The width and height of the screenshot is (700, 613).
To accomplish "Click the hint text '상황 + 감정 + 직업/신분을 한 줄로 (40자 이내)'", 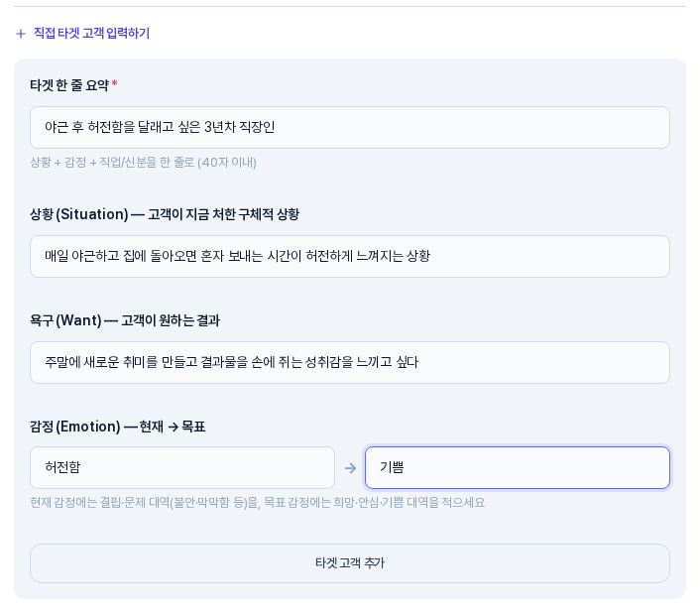I will [x=144, y=162].
